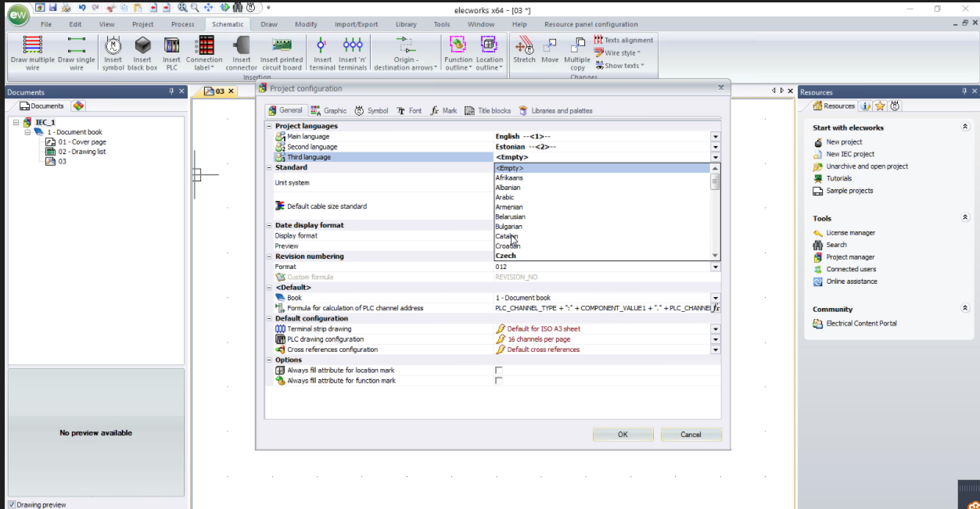980x509 pixels.
Task: Switch to the Font tab
Action: point(409,111)
